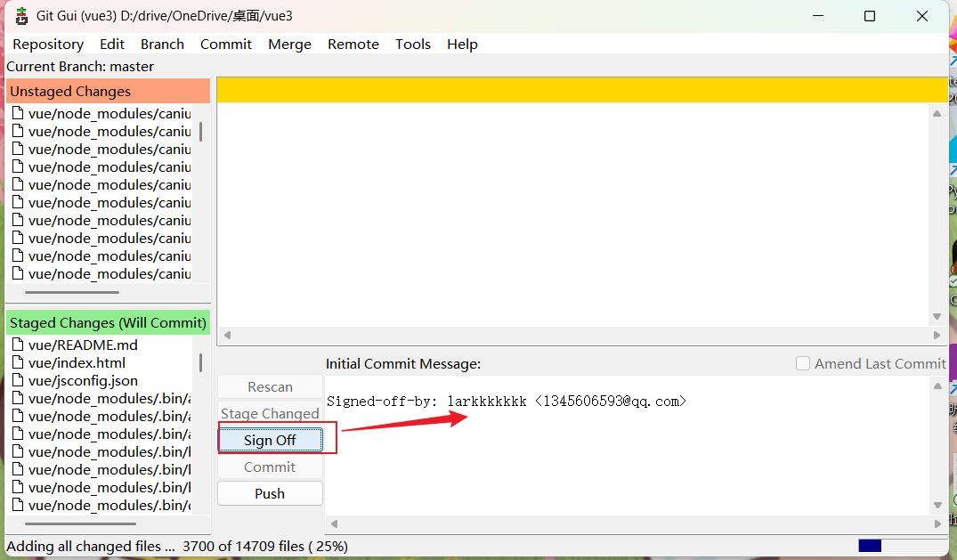The width and height of the screenshot is (957, 560).
Task: Click the Git Gui title bar icon
Action: (21, 16)
